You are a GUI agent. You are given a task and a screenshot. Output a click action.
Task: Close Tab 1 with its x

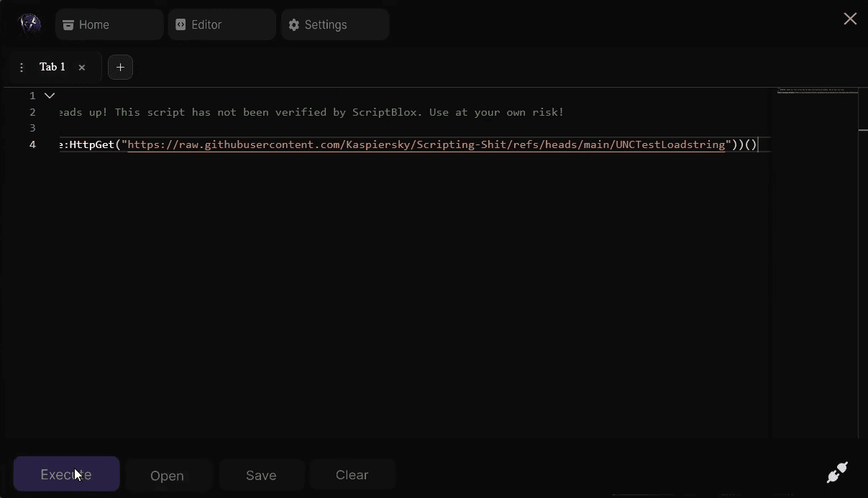[82, 67]
